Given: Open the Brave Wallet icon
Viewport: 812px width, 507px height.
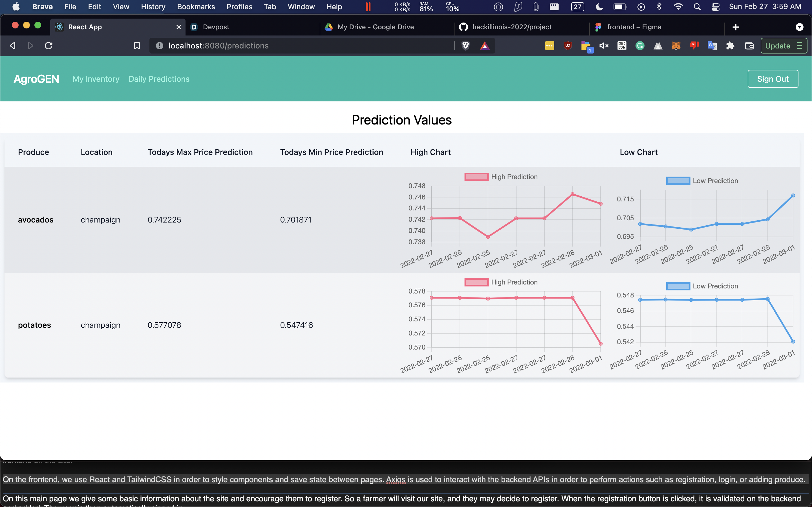Looking at the screenshot, I should [x=749, y=46].
